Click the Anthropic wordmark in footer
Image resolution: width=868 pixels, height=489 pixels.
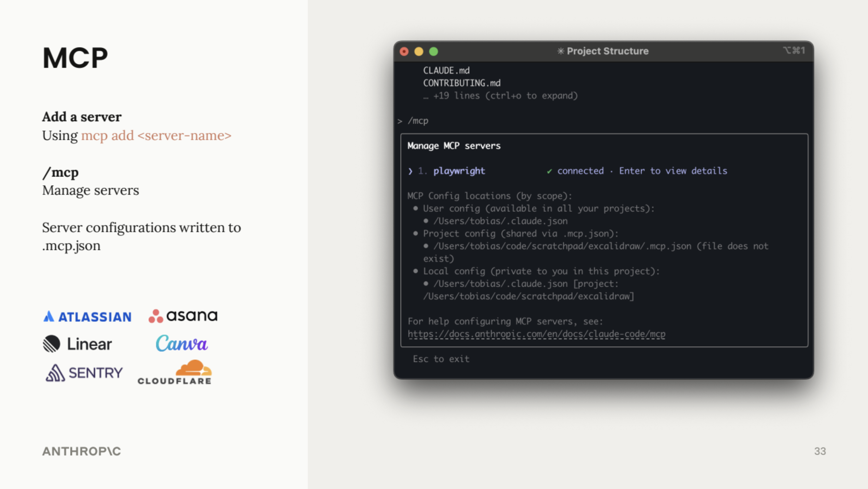click(x=81, y=451)
